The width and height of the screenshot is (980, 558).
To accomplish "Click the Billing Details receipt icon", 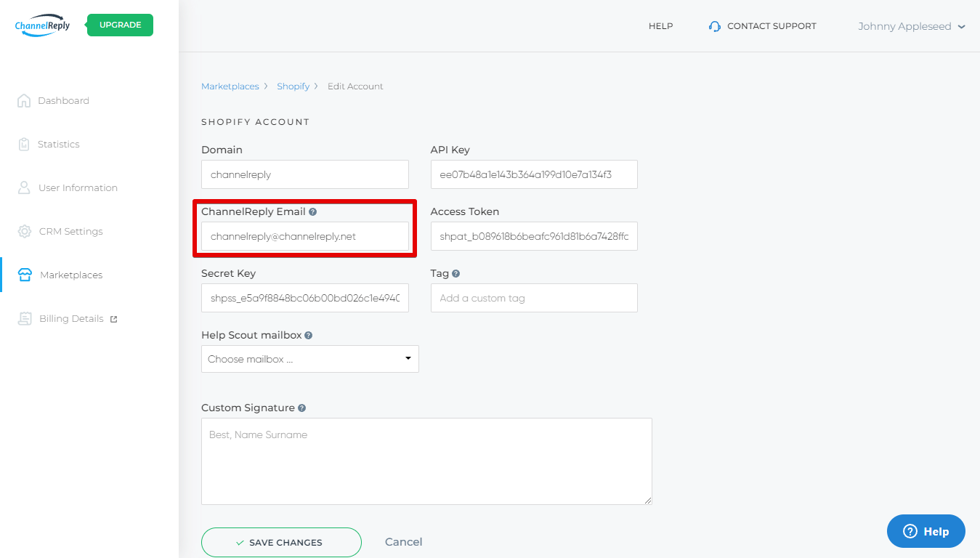I will pyautogui.click(x=25, y=318).
